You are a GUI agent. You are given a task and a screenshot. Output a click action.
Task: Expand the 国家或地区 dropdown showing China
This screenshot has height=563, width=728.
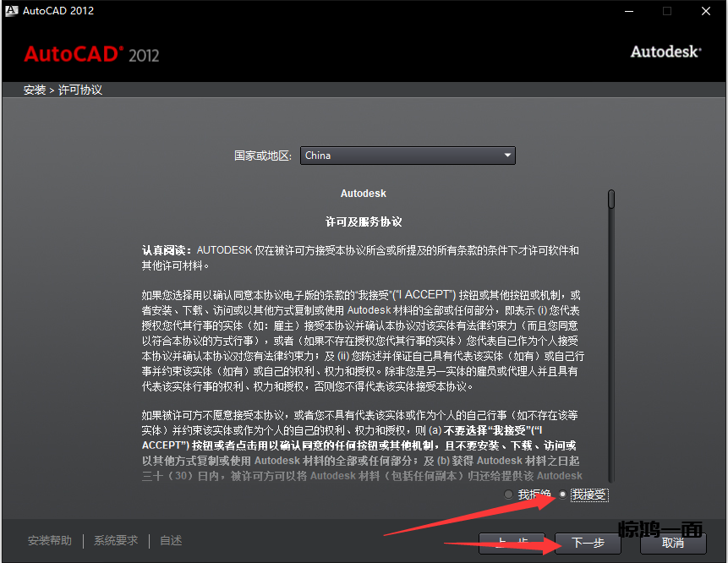[x=408, y=156]
